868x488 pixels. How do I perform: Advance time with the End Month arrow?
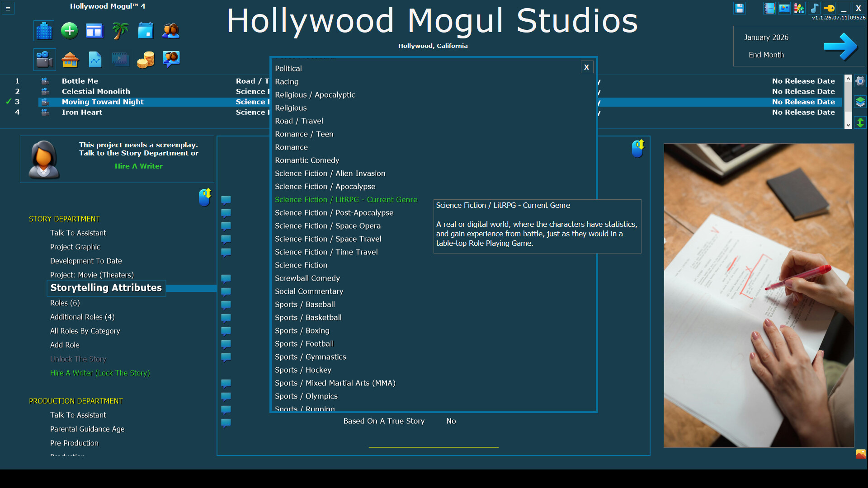tap(840, 46)
